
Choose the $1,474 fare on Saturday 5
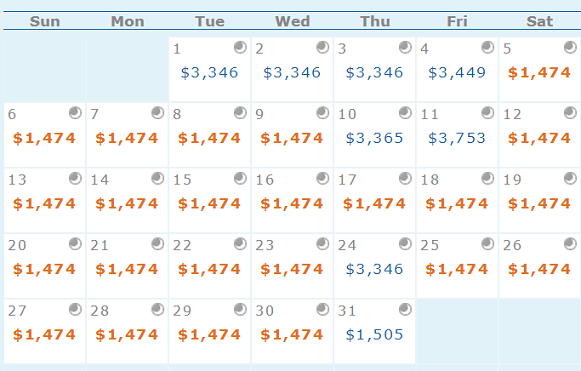coord(539,73)
